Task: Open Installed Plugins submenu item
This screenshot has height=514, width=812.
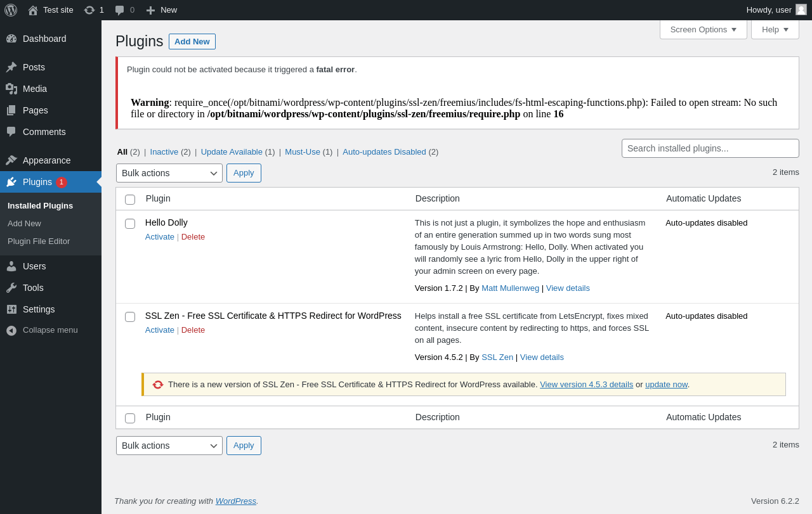Action: point(40,206)
